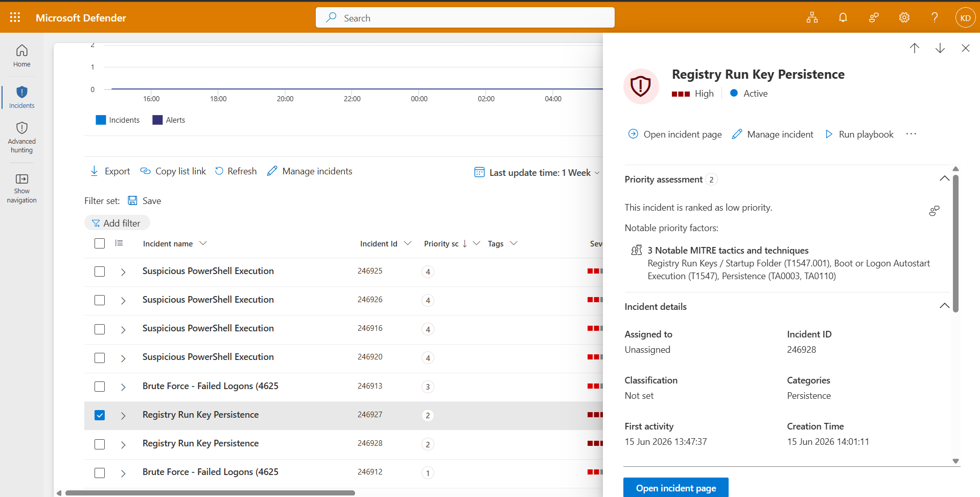Expand incident 246925 row
Viewport: 980px width, 497px height.
[x=123, y=272]
